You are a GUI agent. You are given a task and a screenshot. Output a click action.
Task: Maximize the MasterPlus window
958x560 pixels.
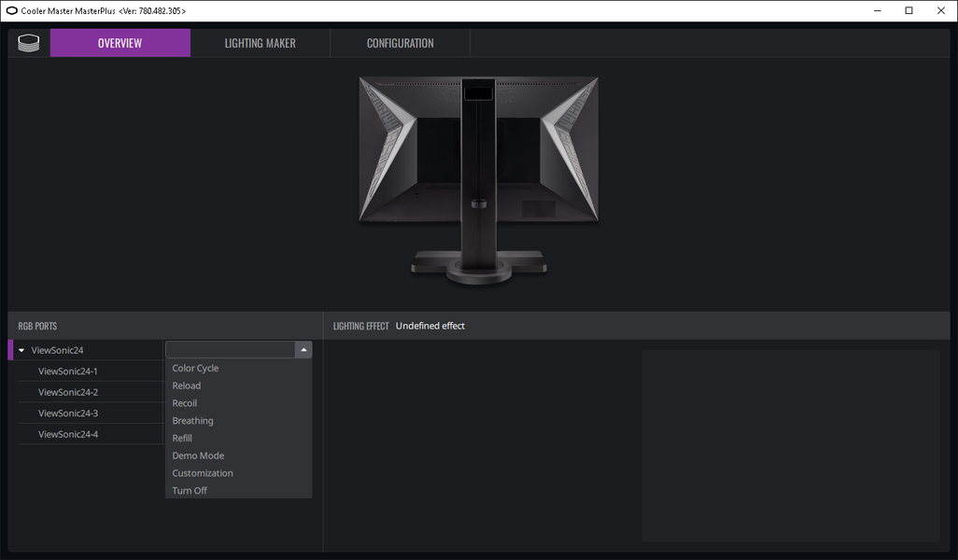tap(909, 10)
